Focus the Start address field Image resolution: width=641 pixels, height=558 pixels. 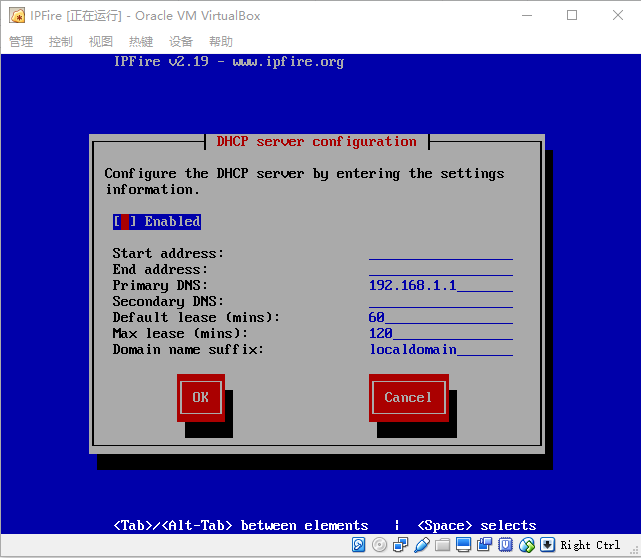pos(441,253)
